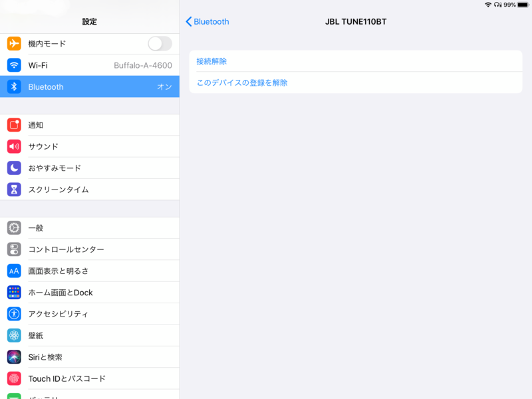The height and width of the screenshot is (399, 532).
Task: Tap the JBL TUNE110BT title
Action: click(356, 22)
